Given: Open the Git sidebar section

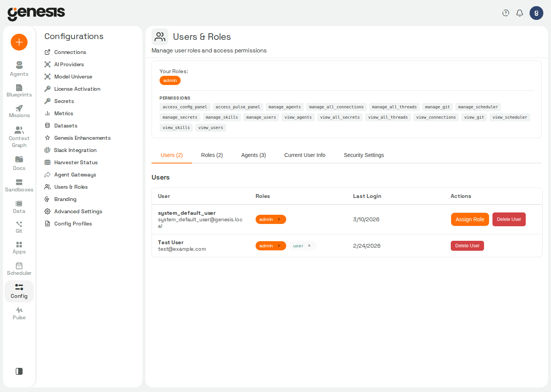Looking at the screenshot, I should coord(19,227).
